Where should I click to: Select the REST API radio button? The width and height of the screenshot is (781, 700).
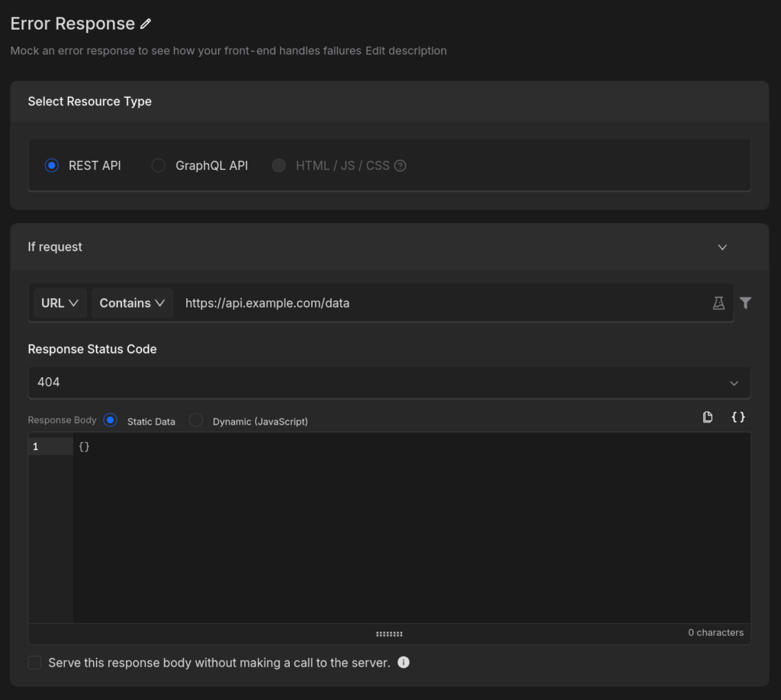coord(52,165)
